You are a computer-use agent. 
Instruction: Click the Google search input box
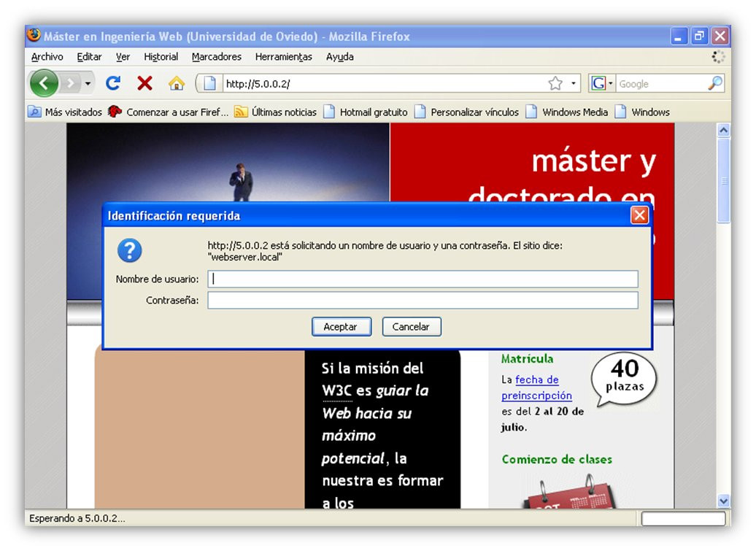661,84
